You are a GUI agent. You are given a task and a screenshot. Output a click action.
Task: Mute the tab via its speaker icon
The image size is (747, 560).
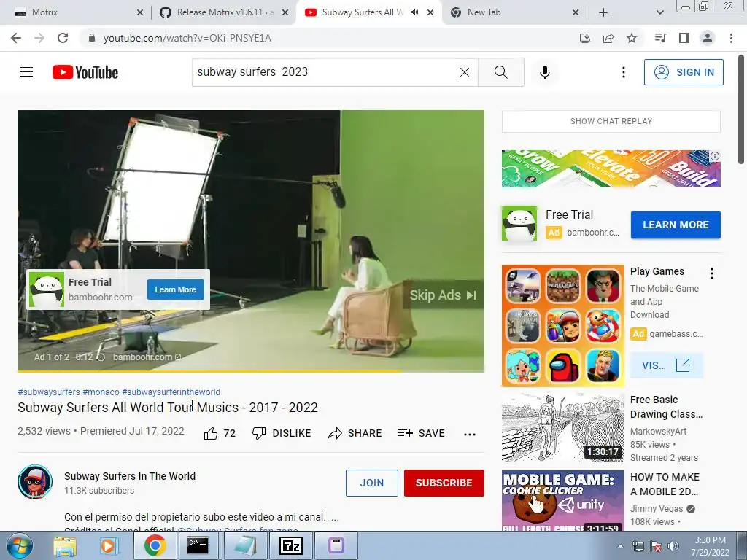coord(415,12)
